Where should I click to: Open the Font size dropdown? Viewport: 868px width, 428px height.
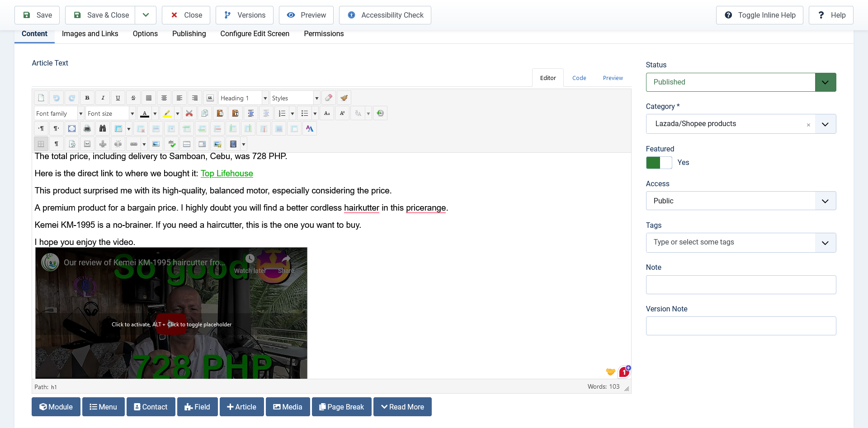111,113
